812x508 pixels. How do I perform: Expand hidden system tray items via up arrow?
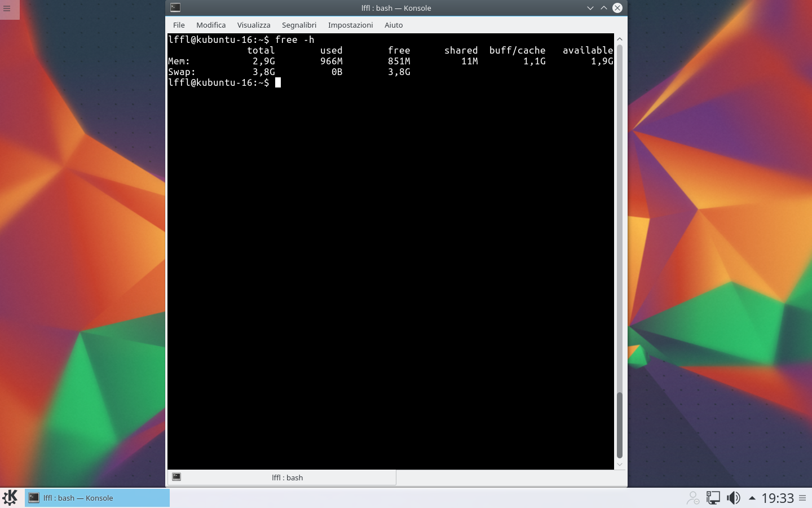point(752,498)
